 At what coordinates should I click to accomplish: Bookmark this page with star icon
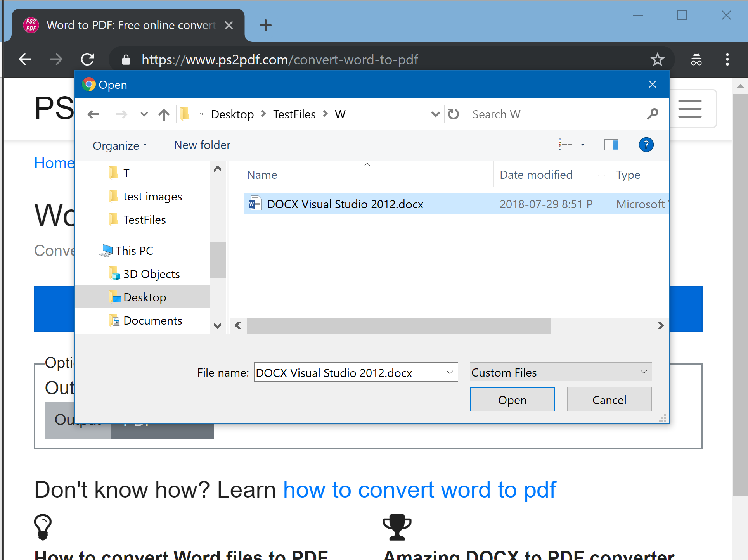(657, 59)
